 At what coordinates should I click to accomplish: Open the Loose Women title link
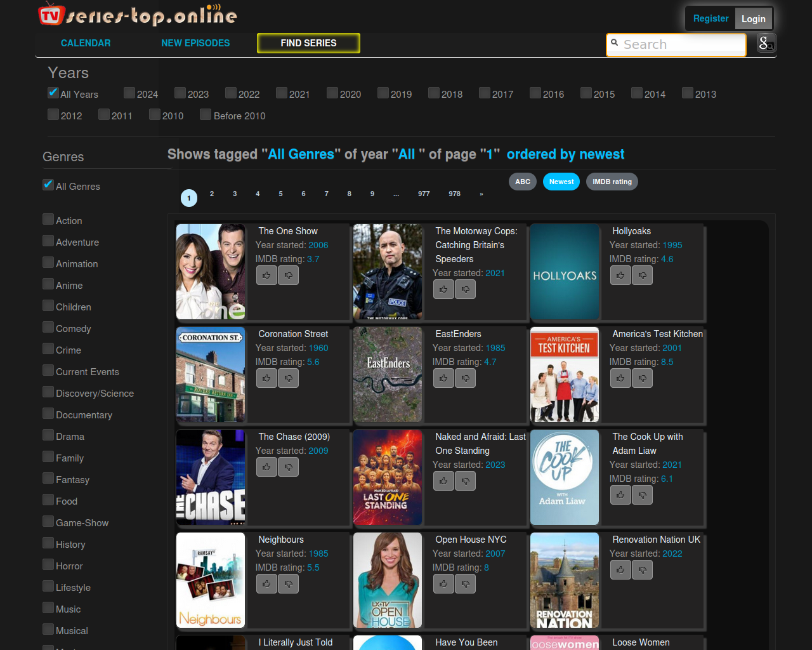tap(641, 642)
